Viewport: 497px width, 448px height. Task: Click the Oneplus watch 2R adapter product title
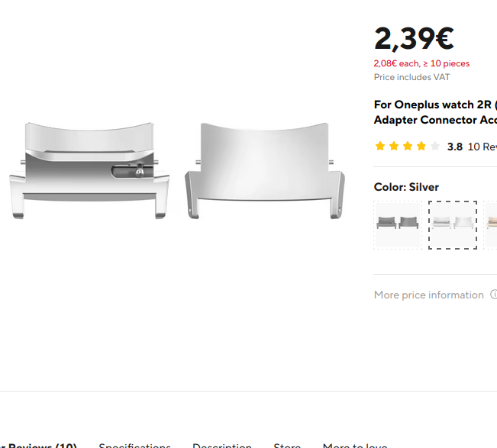coord(435,112)
